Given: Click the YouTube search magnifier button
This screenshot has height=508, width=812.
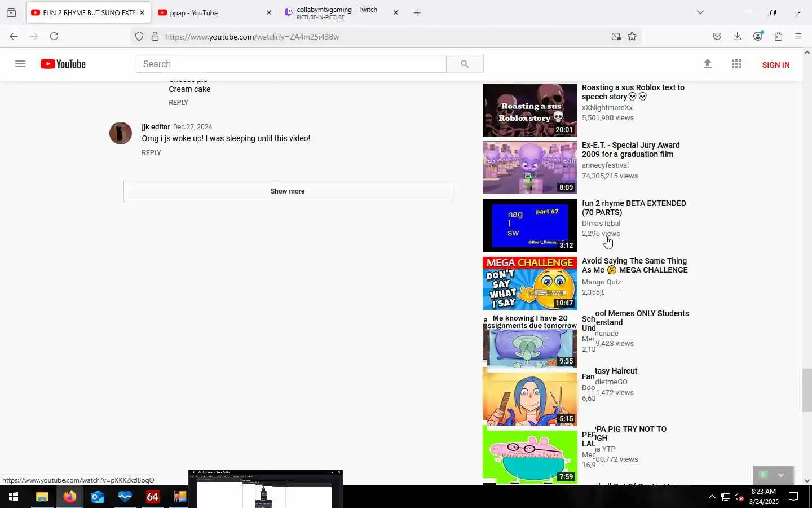Looking at the screenshot, I should pos(465,64).
